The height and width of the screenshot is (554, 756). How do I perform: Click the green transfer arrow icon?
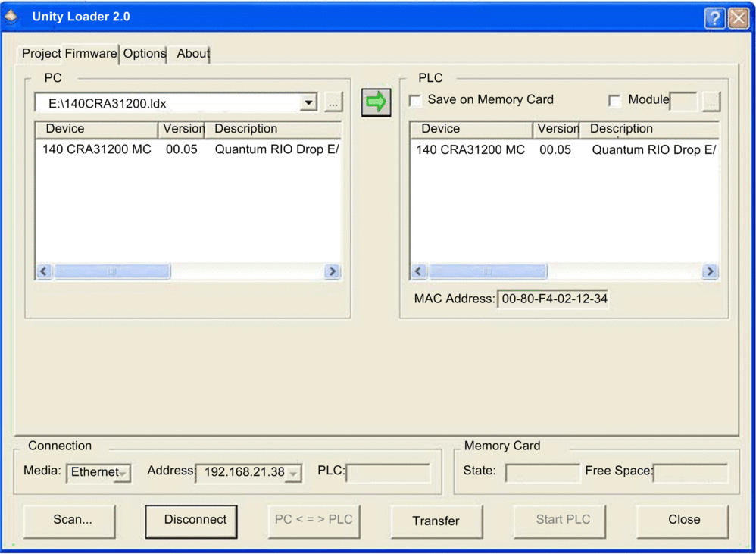pyautogui.click(x=376, y=102)
